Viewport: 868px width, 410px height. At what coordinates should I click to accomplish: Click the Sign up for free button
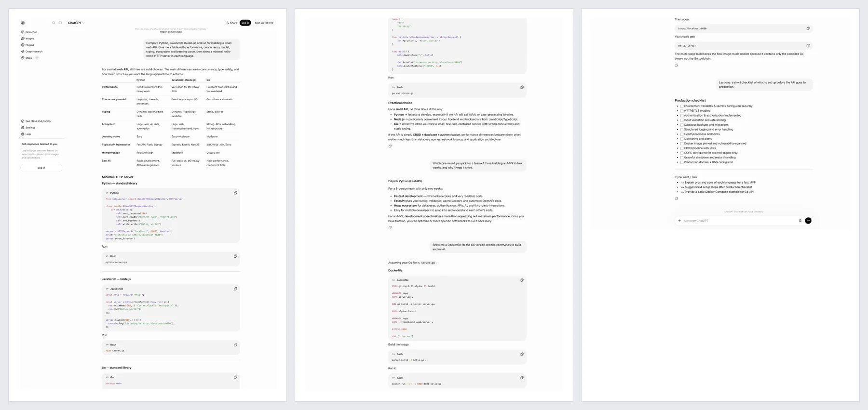click(264, 23)
